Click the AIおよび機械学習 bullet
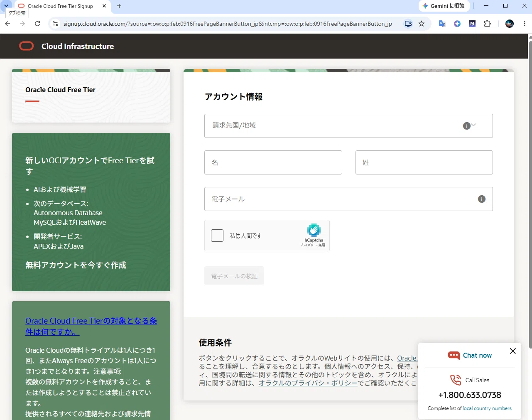 point(60,189)
